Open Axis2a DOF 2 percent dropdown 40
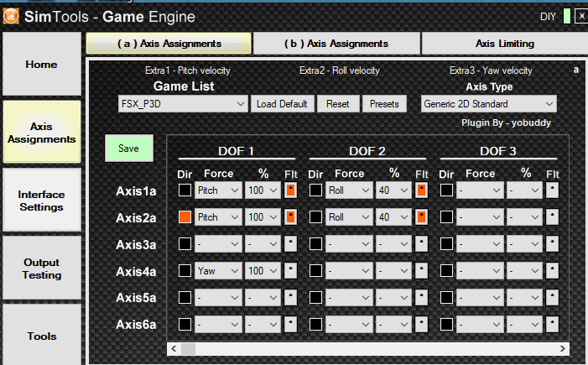 393,216
